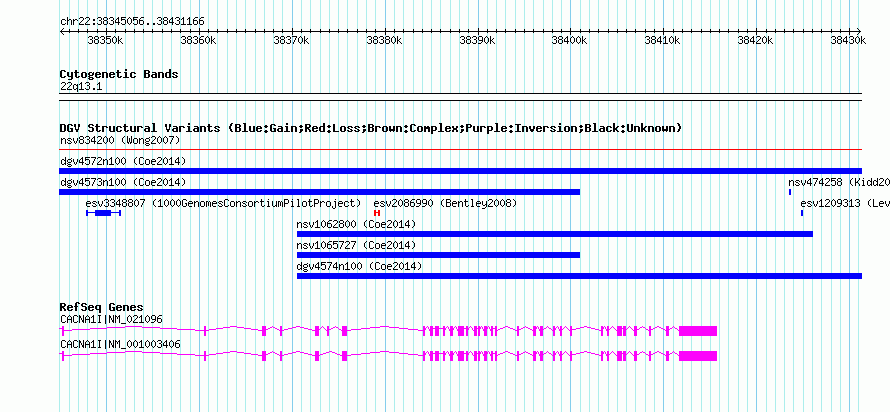Click the DGV Structural Variants track heading
Image resolution: width=890 pixels, height=412 pixels.
tap(371, 128)
